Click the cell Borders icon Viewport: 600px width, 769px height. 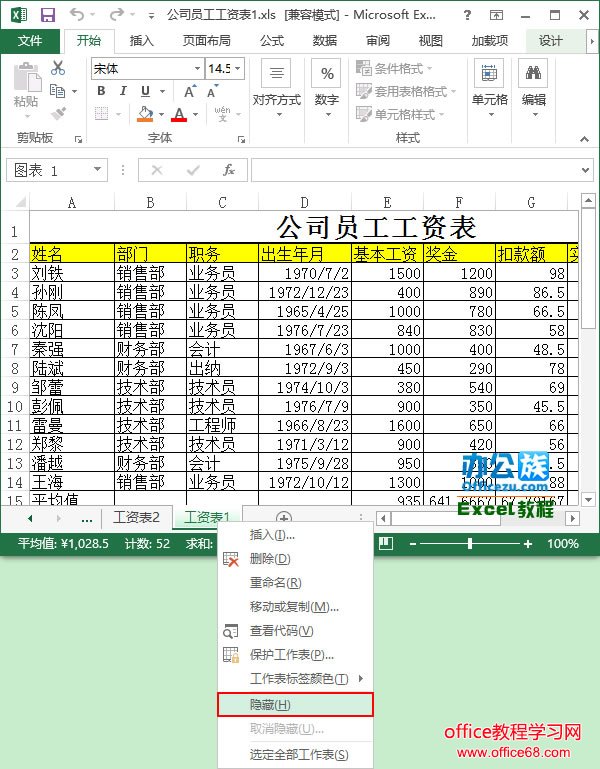pos(101,114)
